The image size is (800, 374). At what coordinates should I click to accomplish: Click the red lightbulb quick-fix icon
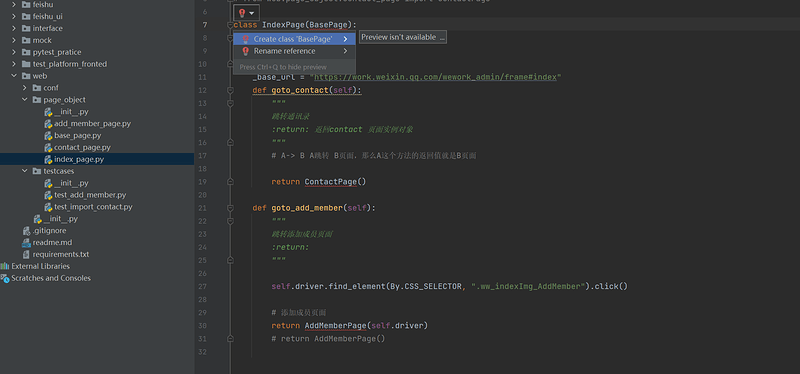pos(242,13)
